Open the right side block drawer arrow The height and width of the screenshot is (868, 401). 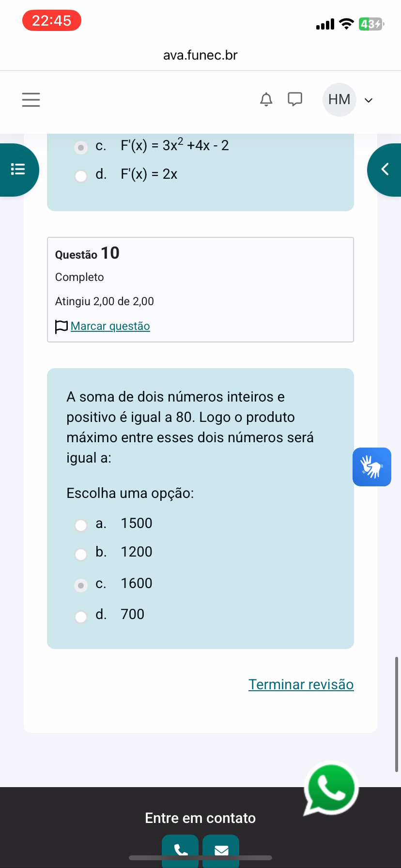385,170
